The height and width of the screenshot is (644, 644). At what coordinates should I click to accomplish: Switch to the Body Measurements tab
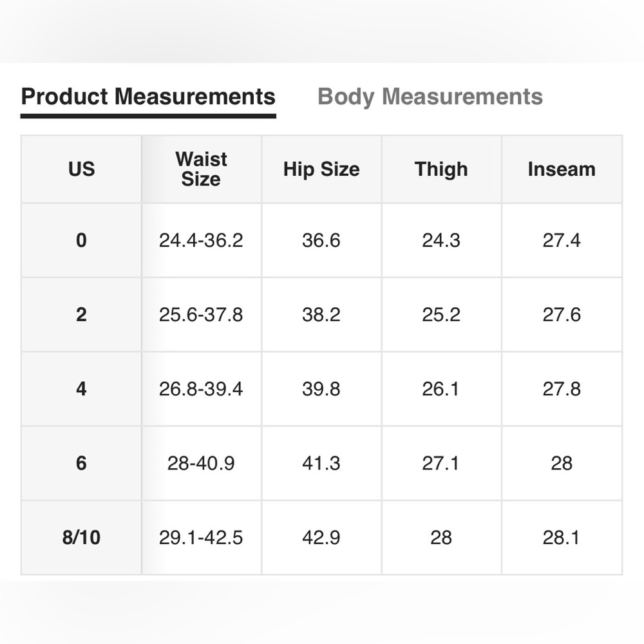pyautogui.click(x=430, y=97)
